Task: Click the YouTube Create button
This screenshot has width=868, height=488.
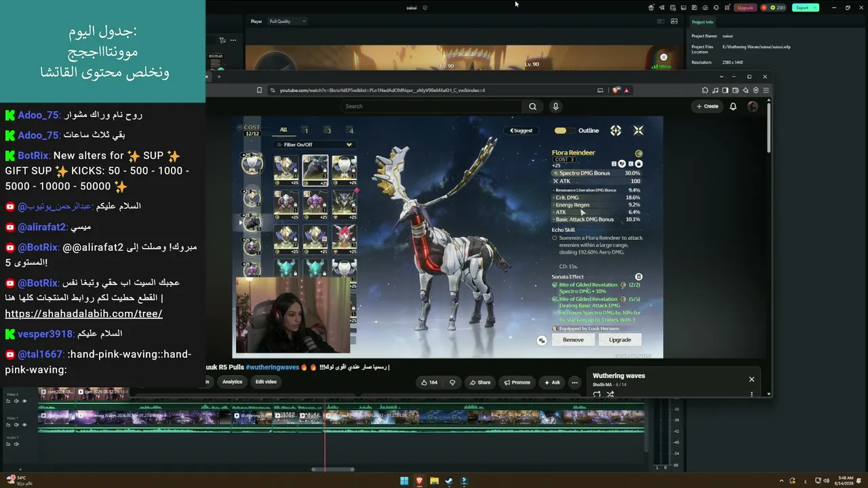Action: [707, 106]
